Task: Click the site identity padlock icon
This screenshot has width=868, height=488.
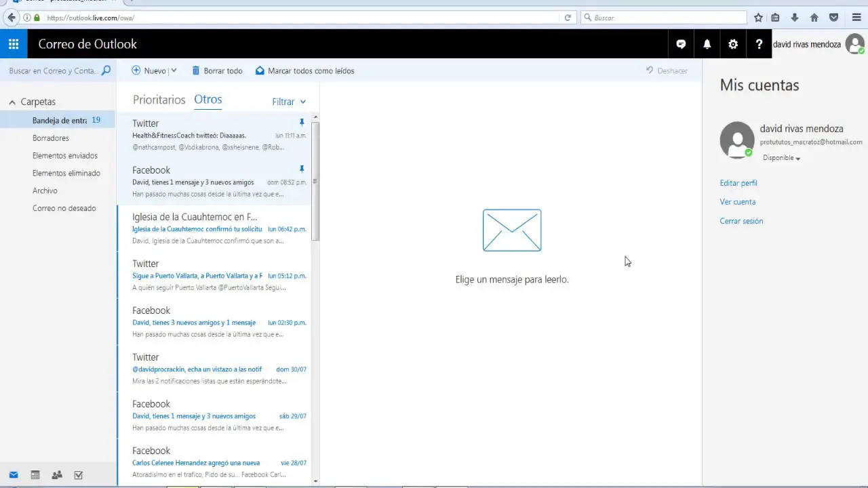Action: pyautogui.click(x=37, y=18)
